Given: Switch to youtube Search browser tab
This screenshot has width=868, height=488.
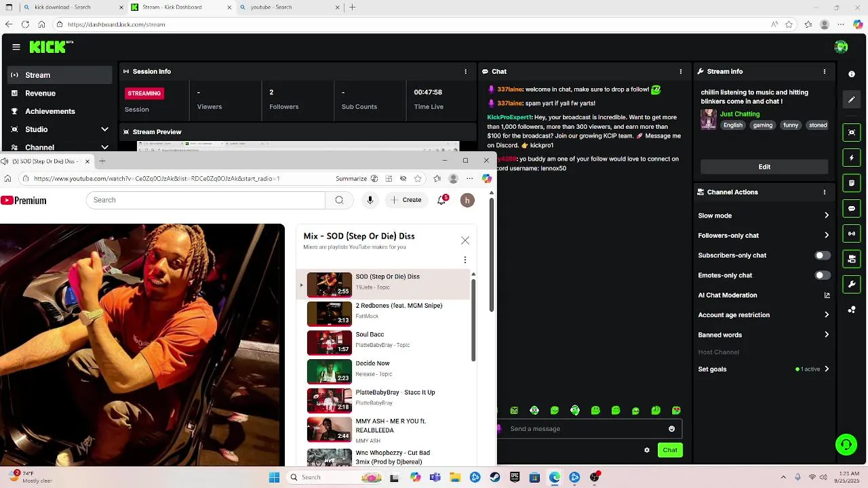Looking at the screenshot, I should click(x=288, y=7).
